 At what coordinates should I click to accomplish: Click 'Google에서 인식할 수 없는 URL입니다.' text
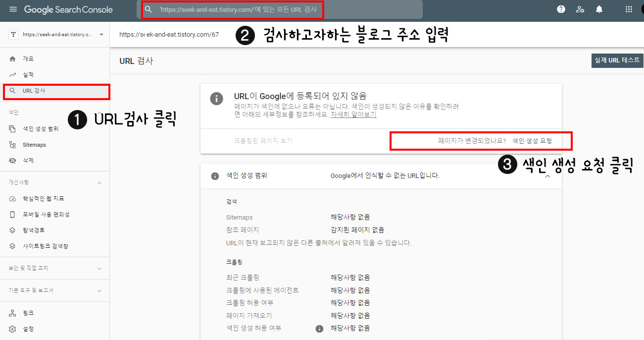point(385,176)
